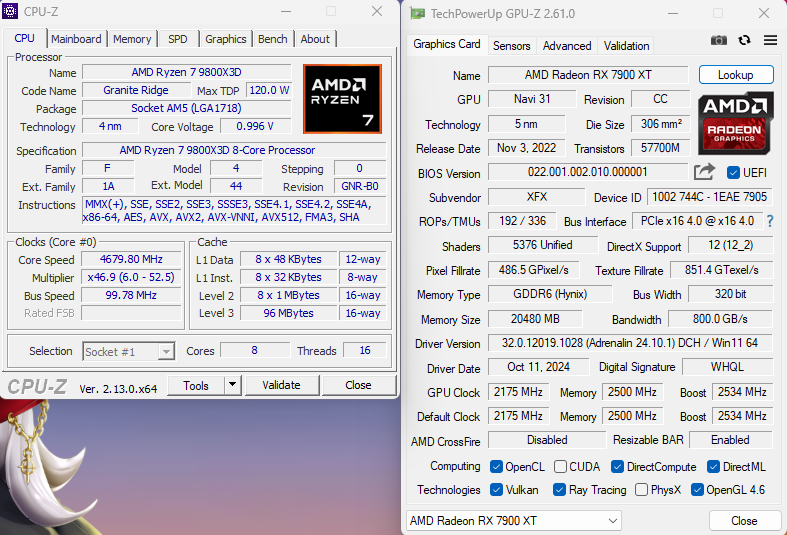Click the BIOS Version field
Viewport: 787px width, 535px height.
[587, 173]
